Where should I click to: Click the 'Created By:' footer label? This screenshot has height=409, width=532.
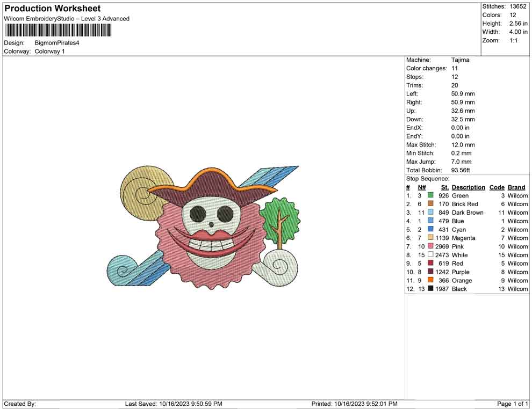[20, 404]
